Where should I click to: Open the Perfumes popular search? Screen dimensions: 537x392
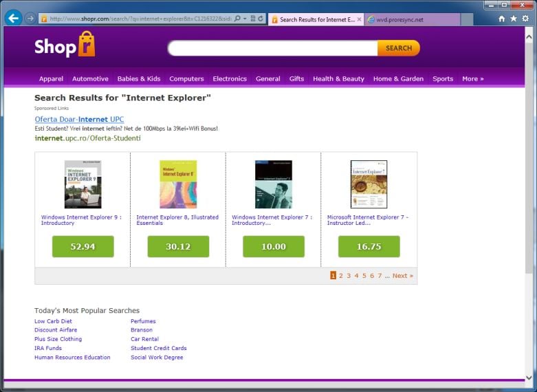coord(143,321)
